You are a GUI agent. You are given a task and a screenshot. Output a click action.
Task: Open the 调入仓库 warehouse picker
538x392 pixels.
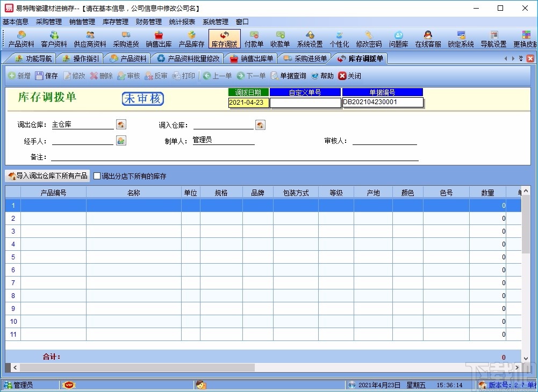[260, 124]
